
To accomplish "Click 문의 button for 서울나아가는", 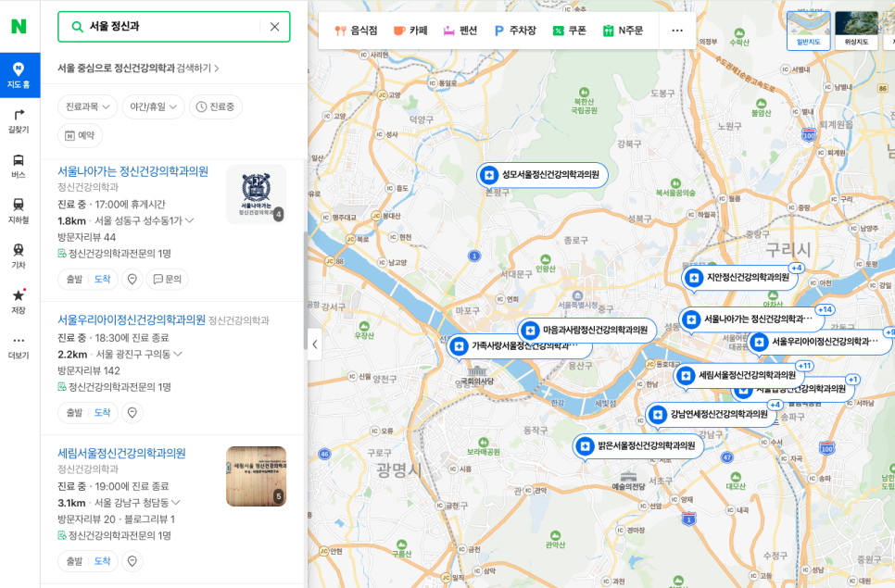I will 168,279.
